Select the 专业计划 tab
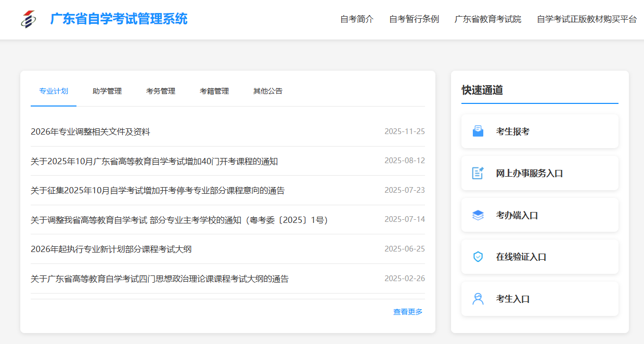This screenshot has width=644, height=344. point(54,91)
